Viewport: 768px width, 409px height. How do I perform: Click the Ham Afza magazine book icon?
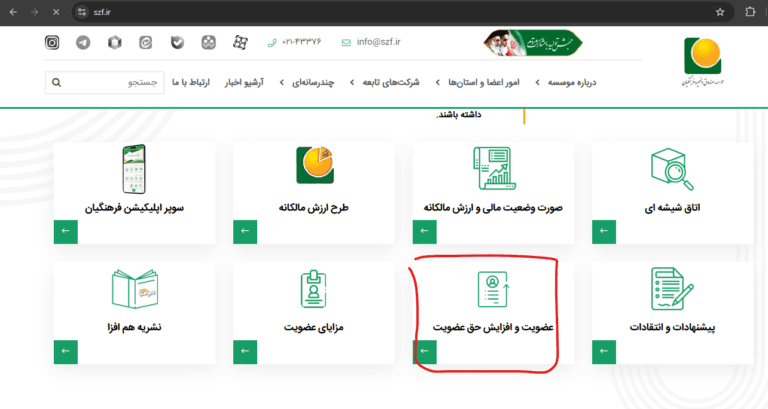click(135, 289)
